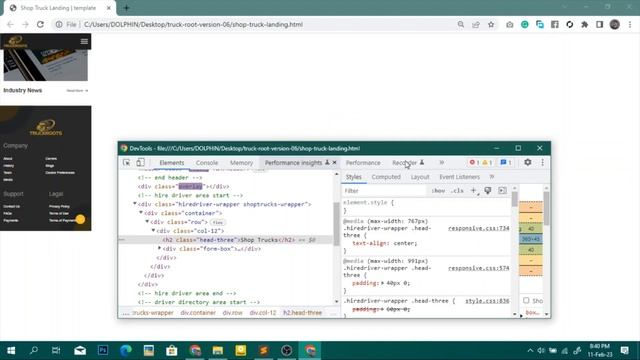Open the hamburger menu on the web page
This screenshot has height=360, width=640.
point(84,41)
